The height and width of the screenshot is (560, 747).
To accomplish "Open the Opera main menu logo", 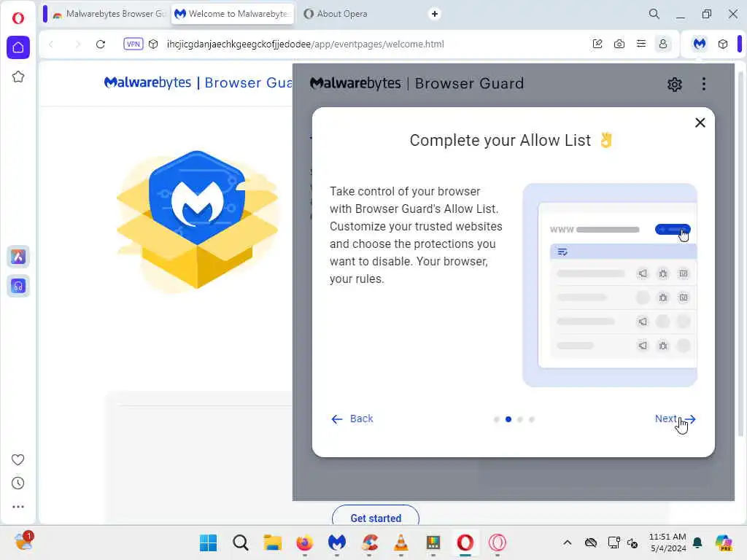I will [18, 18].
